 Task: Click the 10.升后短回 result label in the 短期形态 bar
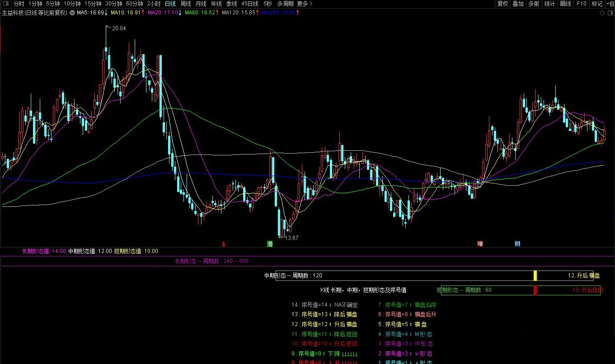pyautogui.click(x=587, y=290)
